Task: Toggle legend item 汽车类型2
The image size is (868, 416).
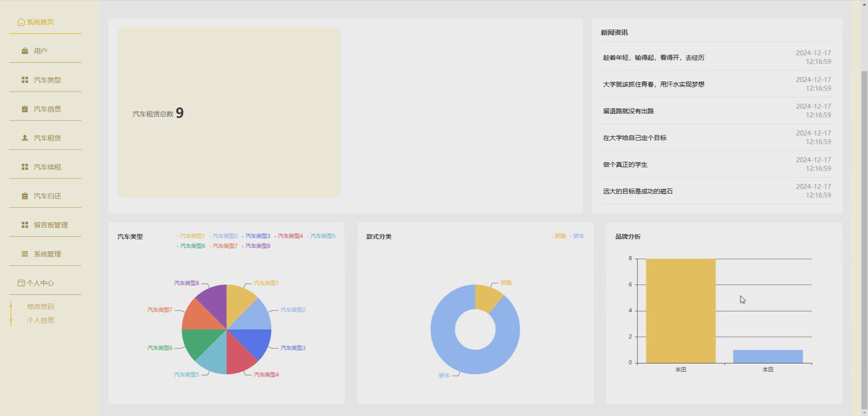Action: pos(223,236)
